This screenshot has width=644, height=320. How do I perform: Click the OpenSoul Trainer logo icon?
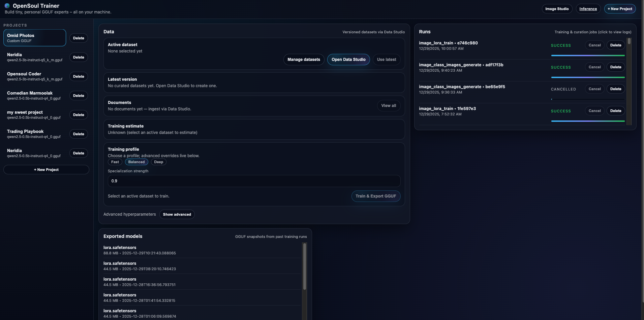pyautogui.click(x=7, y=6)
